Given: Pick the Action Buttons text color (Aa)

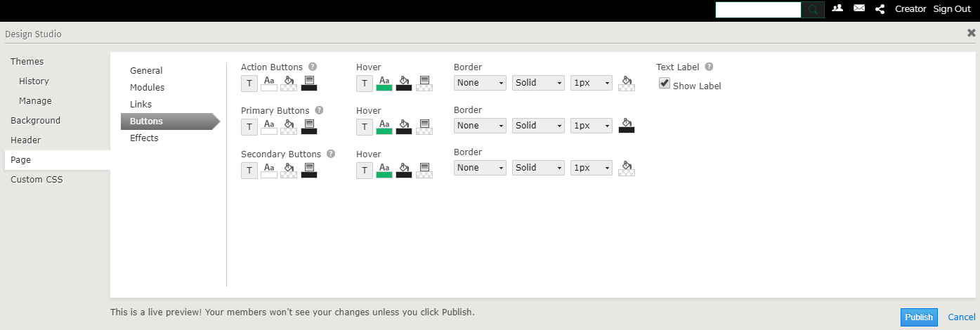Looking at the screenshot, I should coord(269,84).
